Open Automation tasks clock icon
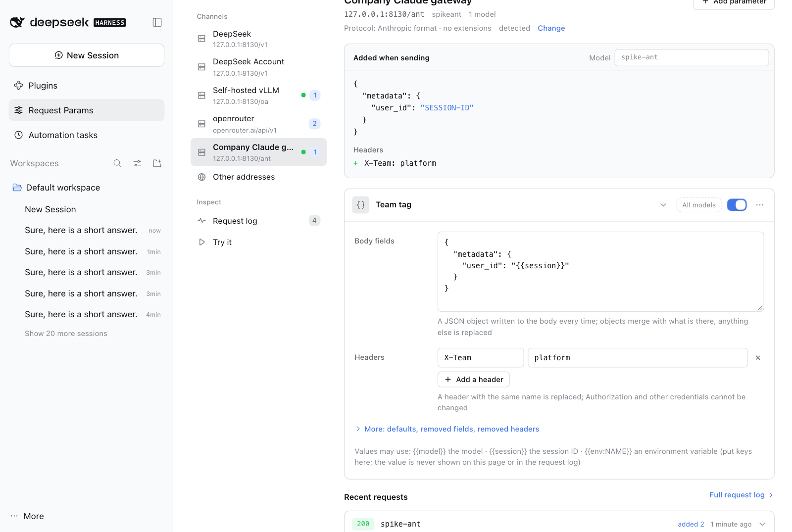The image size is (792, 532). (19, 135)
